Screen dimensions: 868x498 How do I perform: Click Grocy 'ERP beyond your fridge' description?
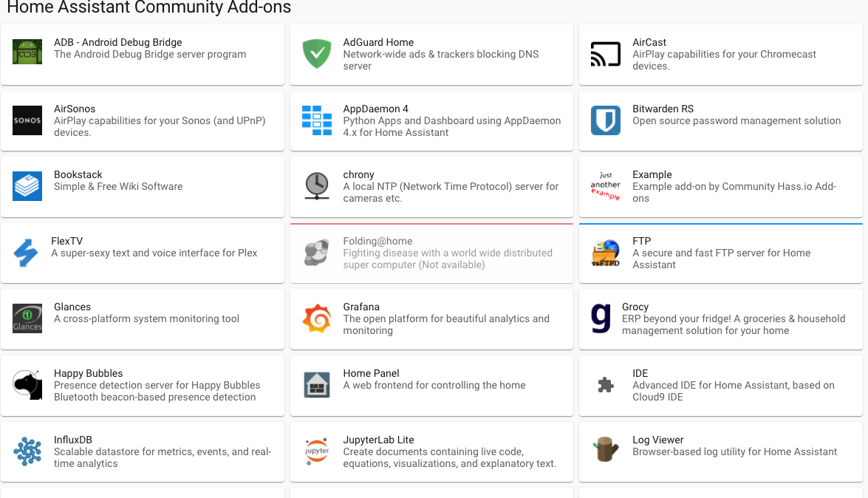(x=734, y=324)
